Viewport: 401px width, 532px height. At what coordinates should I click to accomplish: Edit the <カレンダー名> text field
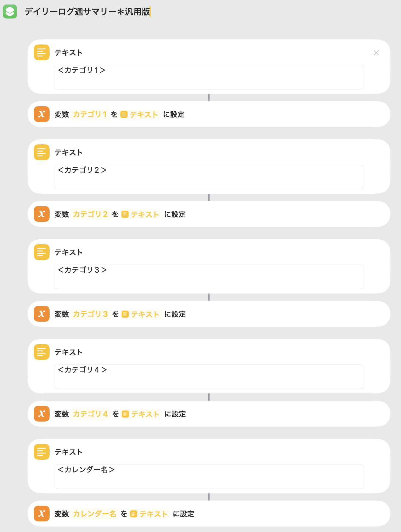[x=209, y=476]
